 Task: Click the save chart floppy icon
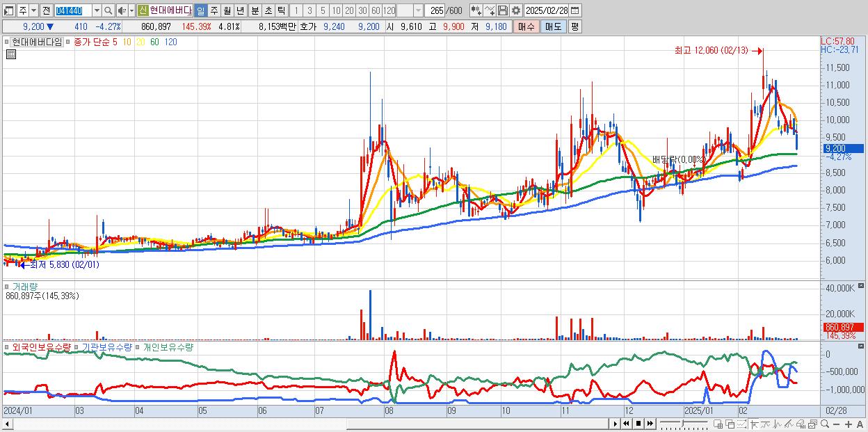(x=503, y=10)
